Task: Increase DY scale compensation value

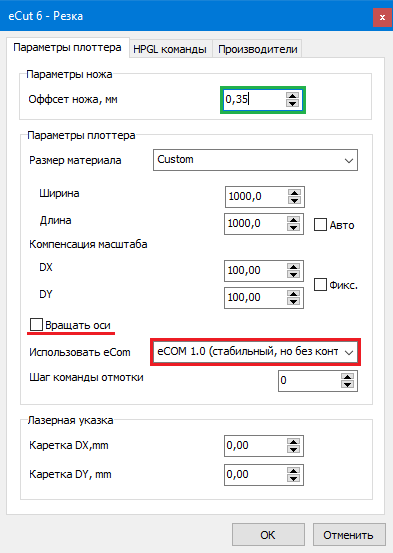Action: (293, 294)
